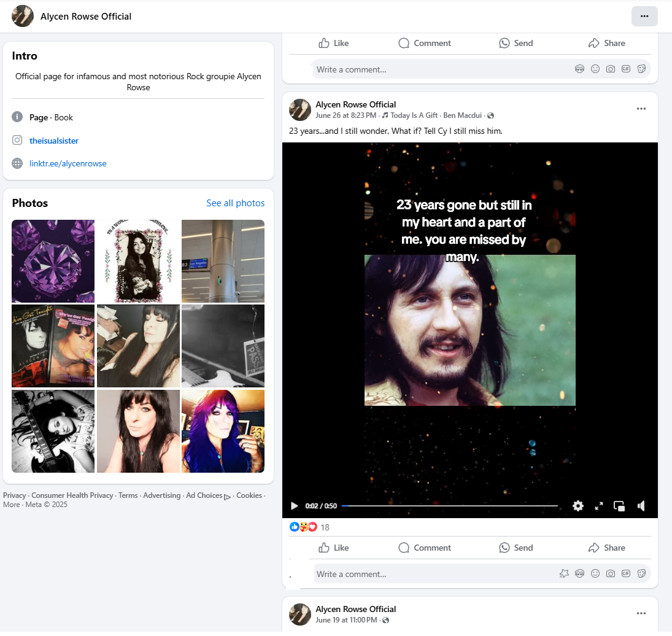Open the book covers photo

point(53,346)
